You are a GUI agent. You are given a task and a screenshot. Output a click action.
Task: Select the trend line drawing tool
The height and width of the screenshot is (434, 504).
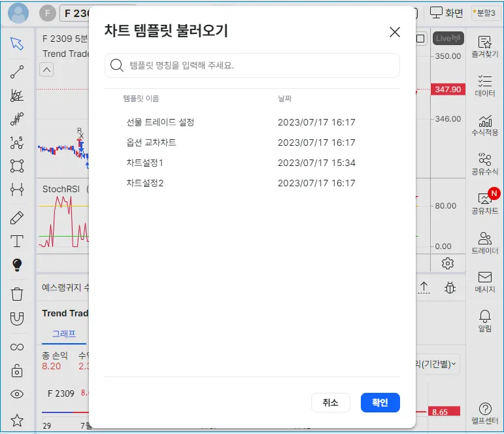(x=17, y=72)
